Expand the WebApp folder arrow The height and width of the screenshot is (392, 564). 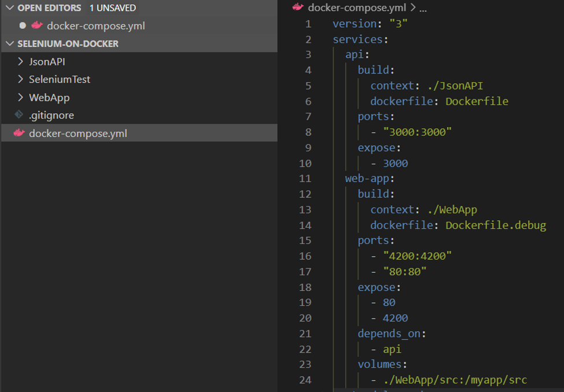(x=21, y=97)
